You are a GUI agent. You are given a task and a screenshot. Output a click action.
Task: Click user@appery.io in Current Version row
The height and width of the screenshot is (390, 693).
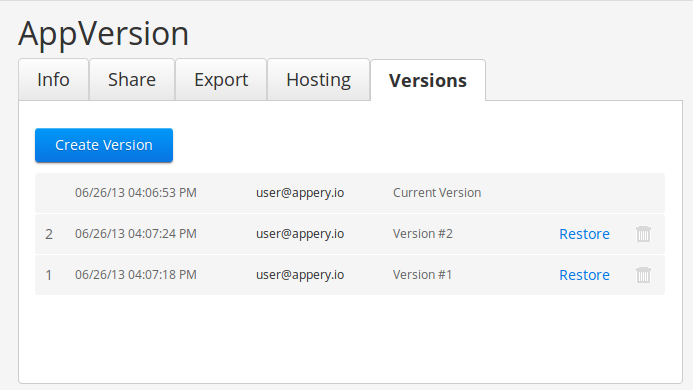pos(300,193)
